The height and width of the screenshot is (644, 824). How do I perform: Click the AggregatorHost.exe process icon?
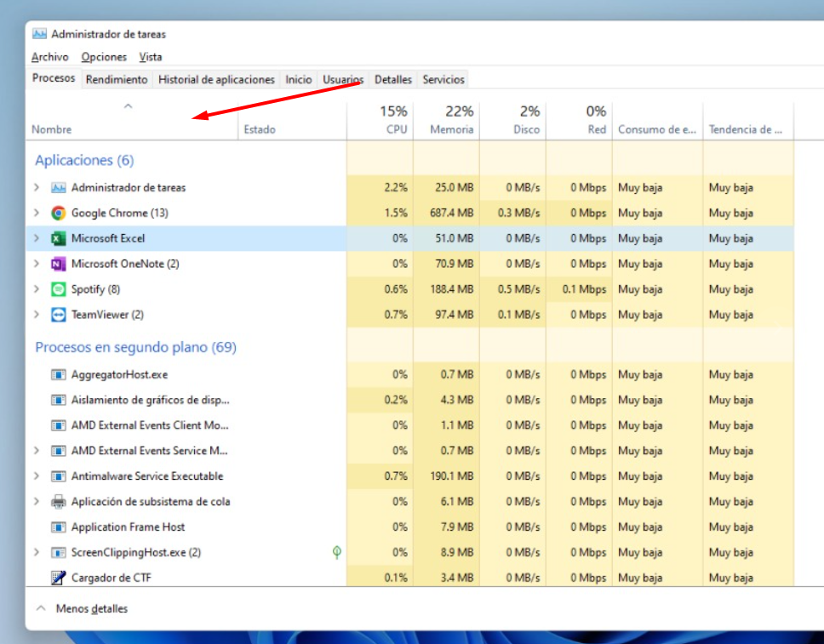pos(59,374)
